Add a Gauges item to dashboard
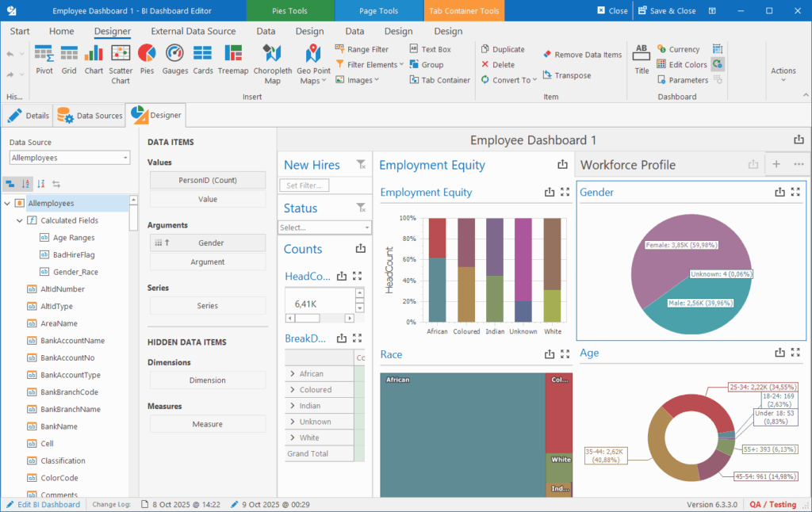Screen dimensions: 812x512 click(x=175, y=60)
